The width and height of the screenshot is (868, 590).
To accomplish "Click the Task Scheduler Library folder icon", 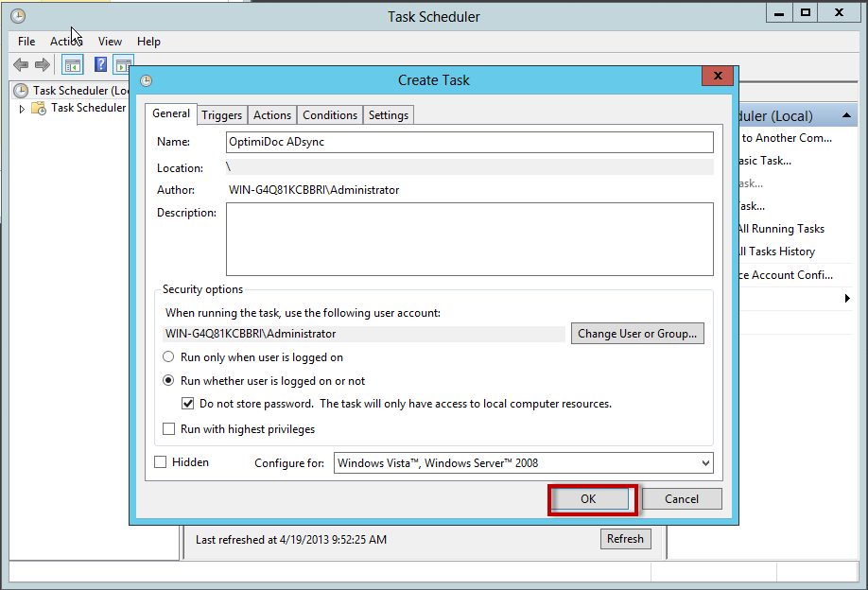I will click(39, 108).
